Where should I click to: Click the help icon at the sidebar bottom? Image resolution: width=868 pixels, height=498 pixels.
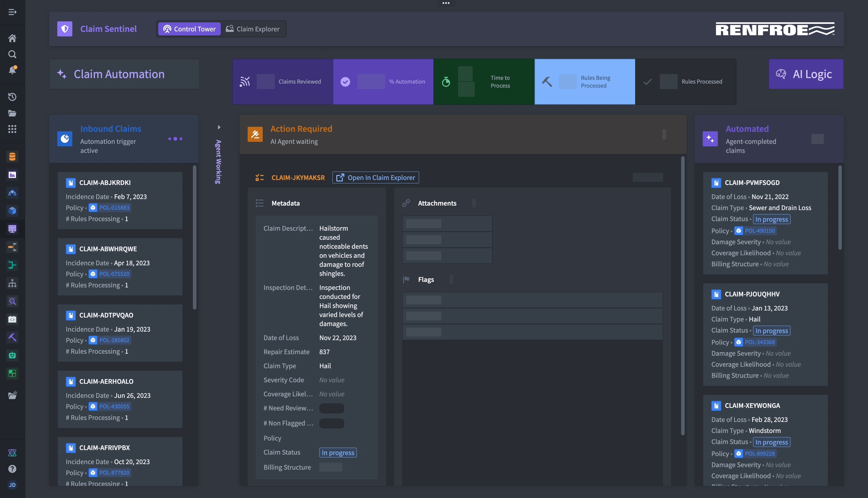tap(12, 469)
